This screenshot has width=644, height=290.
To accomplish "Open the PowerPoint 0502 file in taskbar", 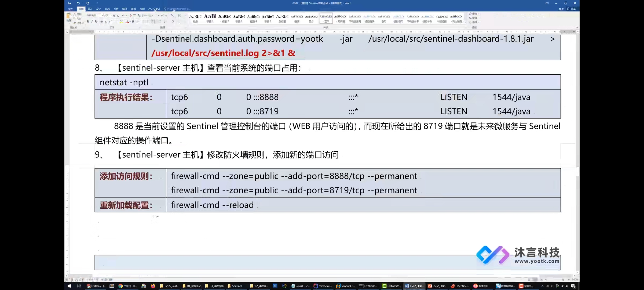I will 437,286.
